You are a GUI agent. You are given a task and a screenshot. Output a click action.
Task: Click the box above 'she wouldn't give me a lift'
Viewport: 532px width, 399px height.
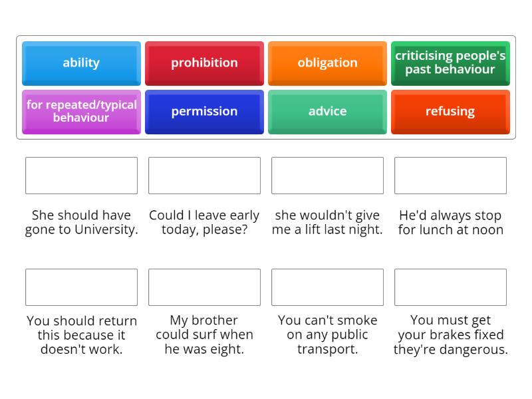pyautogui.click(x=327, y=176)
